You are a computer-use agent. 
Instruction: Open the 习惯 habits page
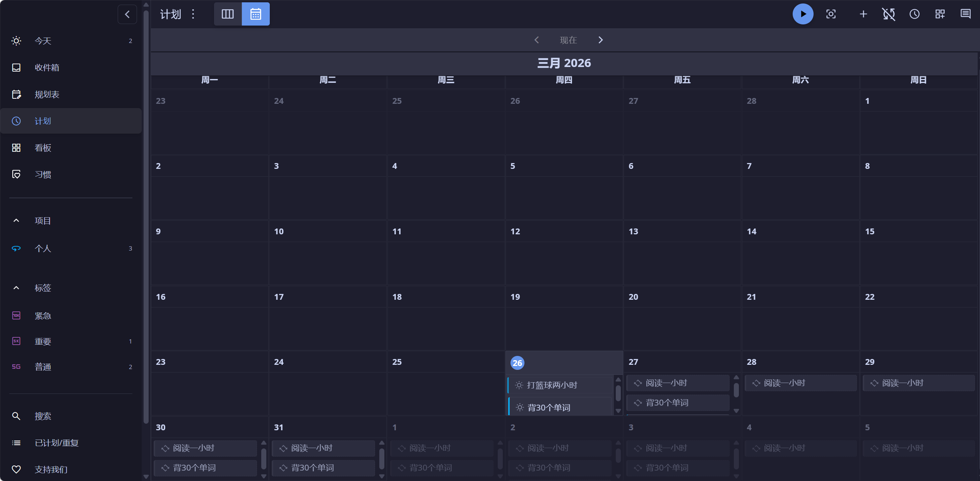coord(43,175)
